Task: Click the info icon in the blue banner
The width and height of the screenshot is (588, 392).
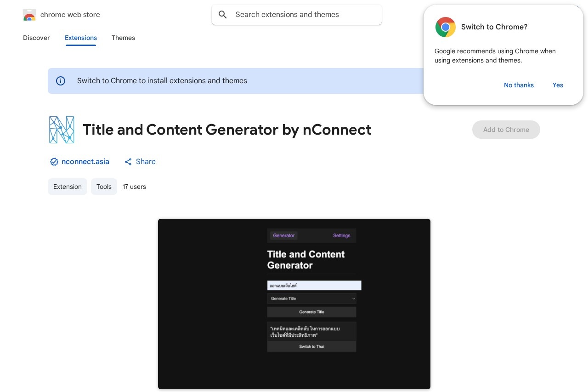Action: [x=61, y=81]
